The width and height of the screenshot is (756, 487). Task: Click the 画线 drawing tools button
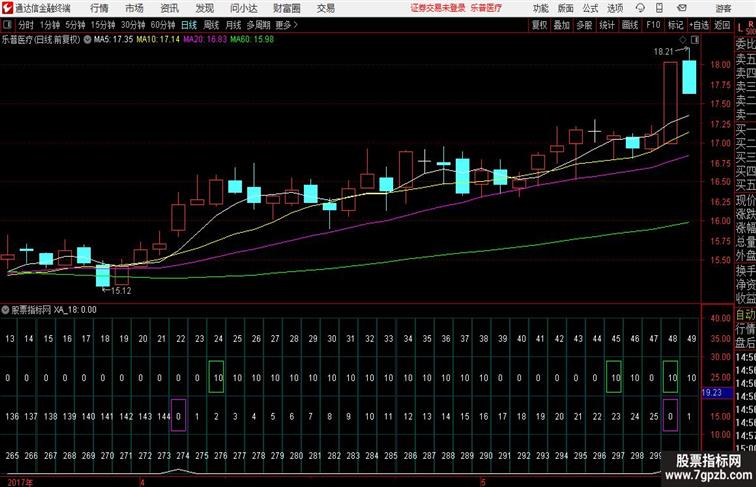click(630, 25)
